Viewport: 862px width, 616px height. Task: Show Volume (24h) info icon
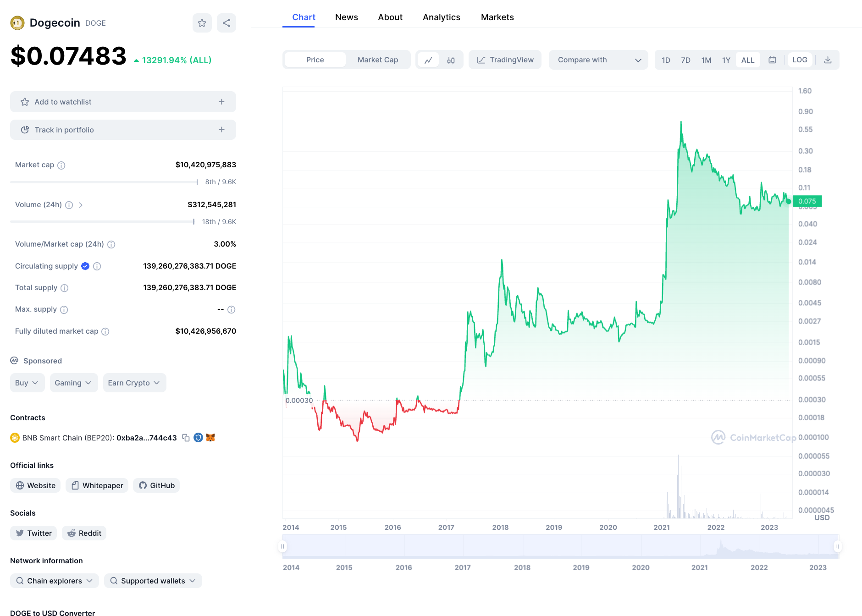tap(69, 205)
